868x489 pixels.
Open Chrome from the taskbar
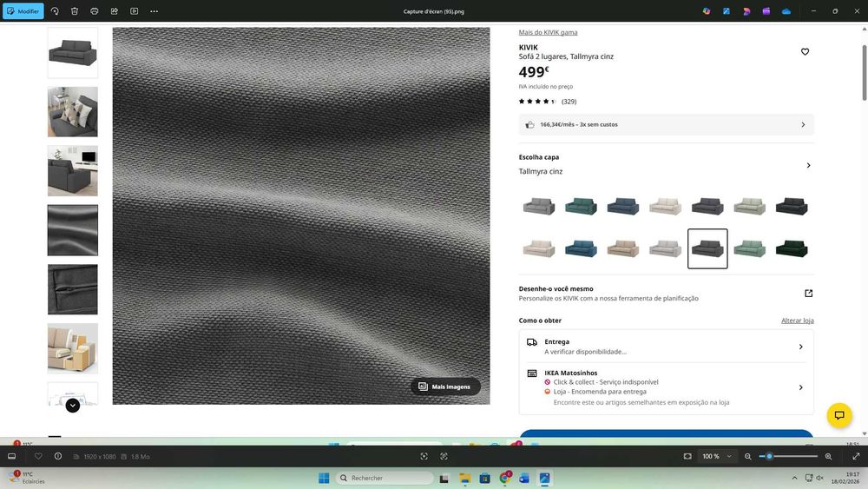pos(504,478)
